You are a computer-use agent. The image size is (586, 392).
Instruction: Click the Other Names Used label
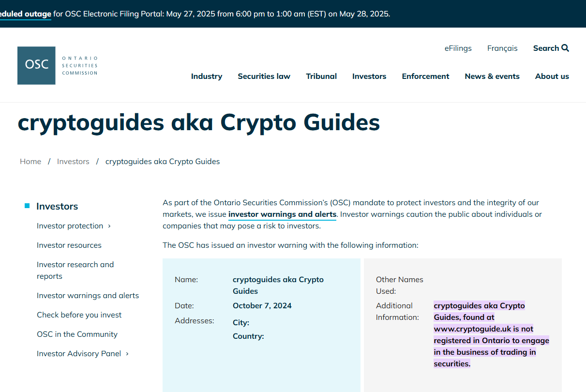click(400, 285)
